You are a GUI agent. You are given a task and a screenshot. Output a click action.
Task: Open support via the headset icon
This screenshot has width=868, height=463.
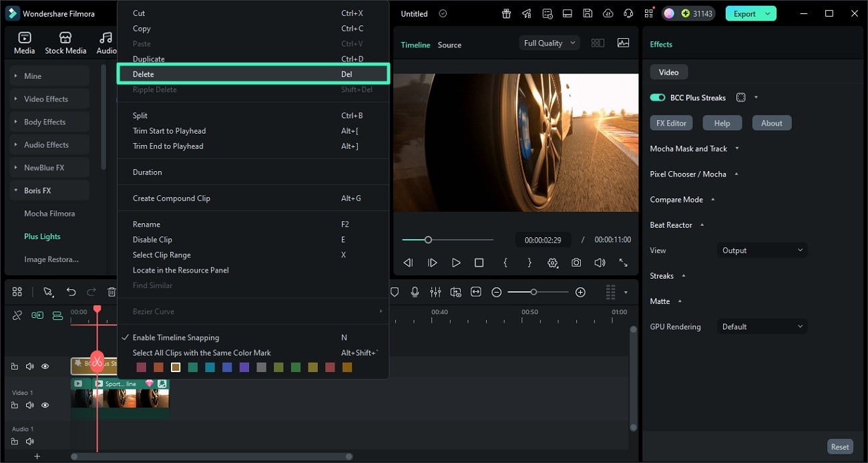coord(628,13)
